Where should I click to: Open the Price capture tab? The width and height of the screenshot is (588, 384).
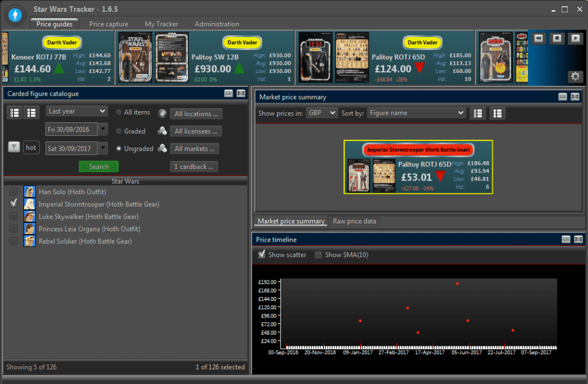[109, 24]
